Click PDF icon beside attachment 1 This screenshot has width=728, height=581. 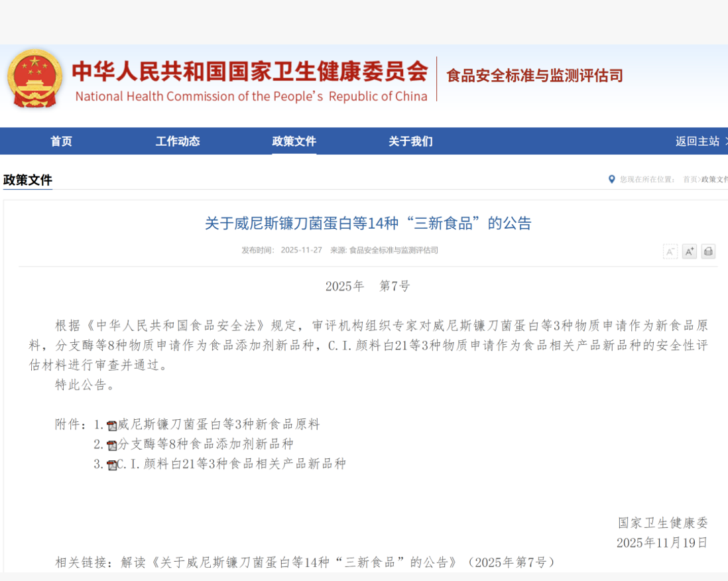point(112,426)
